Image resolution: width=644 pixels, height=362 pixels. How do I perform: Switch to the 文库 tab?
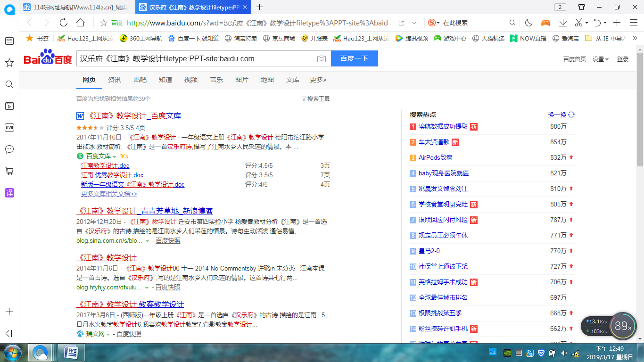pos(293,80)
